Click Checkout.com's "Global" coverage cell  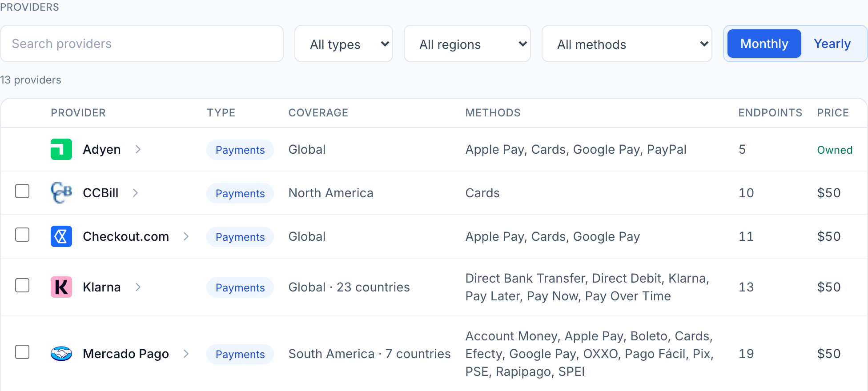[x=307, y=236]
